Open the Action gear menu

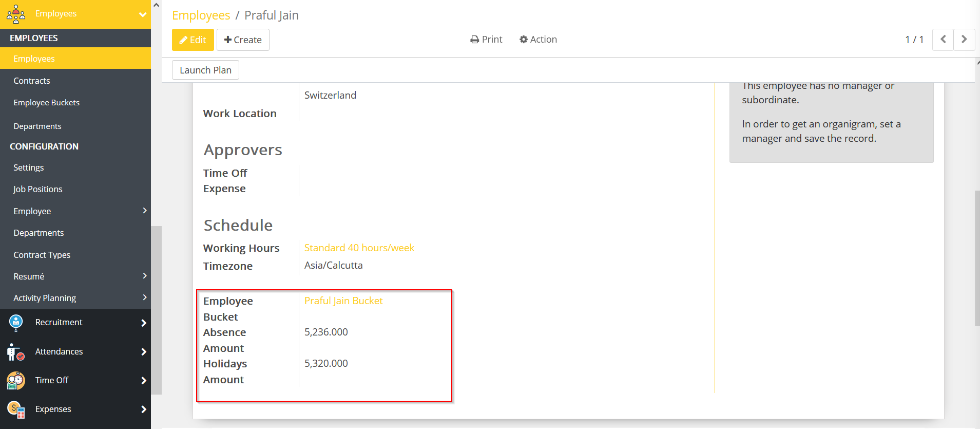click(x=538, y=40)
